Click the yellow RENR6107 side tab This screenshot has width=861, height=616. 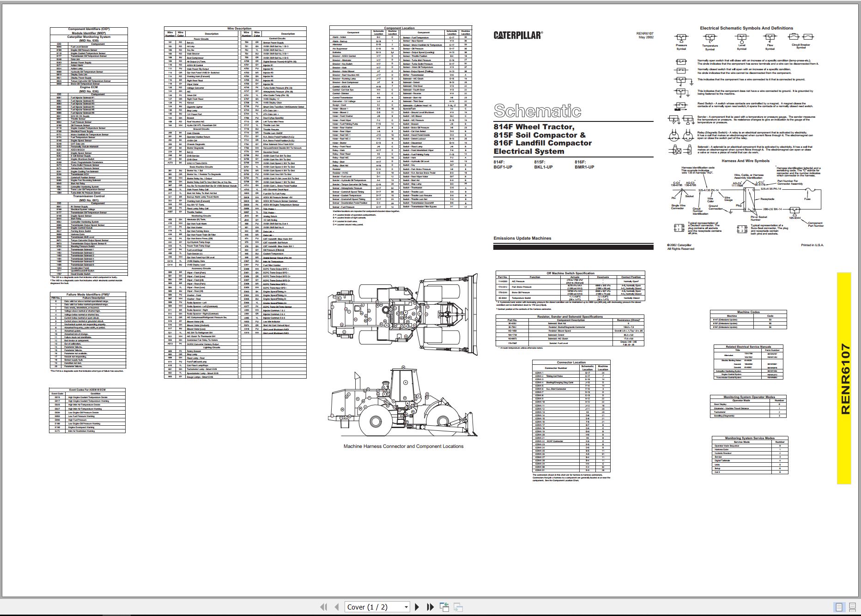click(x=844, y=379)
